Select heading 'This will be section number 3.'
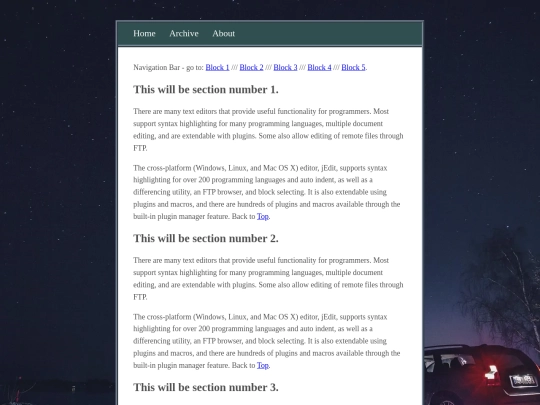The image size is (540, 405). pyautogui.click(x=206, y=387)
